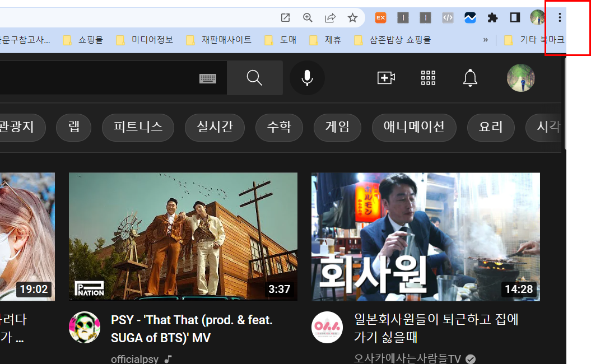Open the 쇼핑몰 bookmark folder
This screenshot has height=364, width=591.
pos(83,40)
